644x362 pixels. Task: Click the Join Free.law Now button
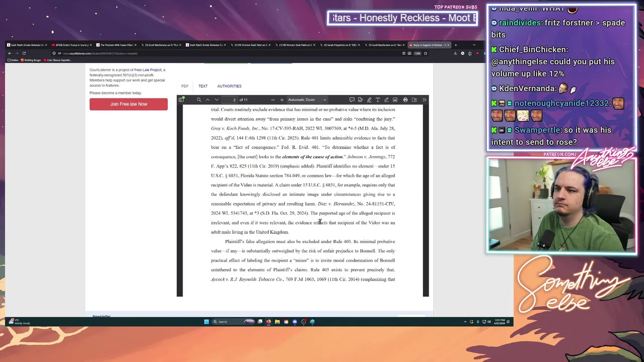pyautogui.click(x=128, y=104)
